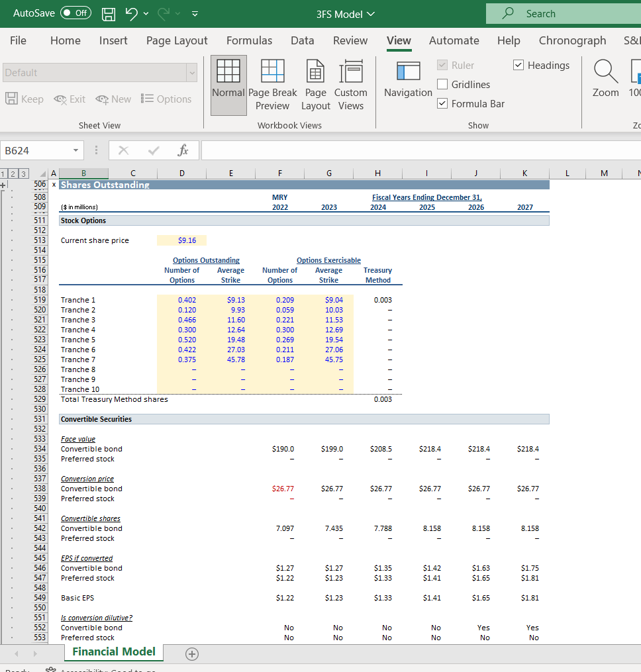Click the Undo arrow icon
This screenshot has width=641, height=672.
tap(131, 13)
